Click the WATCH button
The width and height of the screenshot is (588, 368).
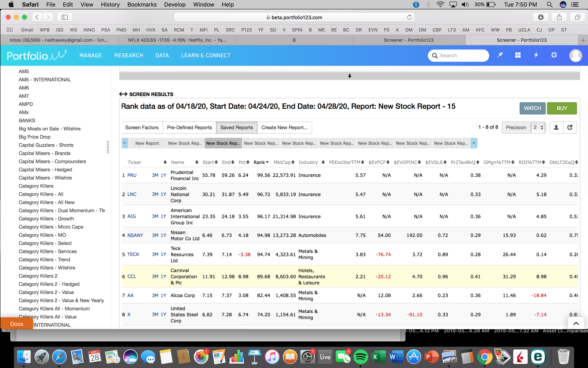coord(532,108)
